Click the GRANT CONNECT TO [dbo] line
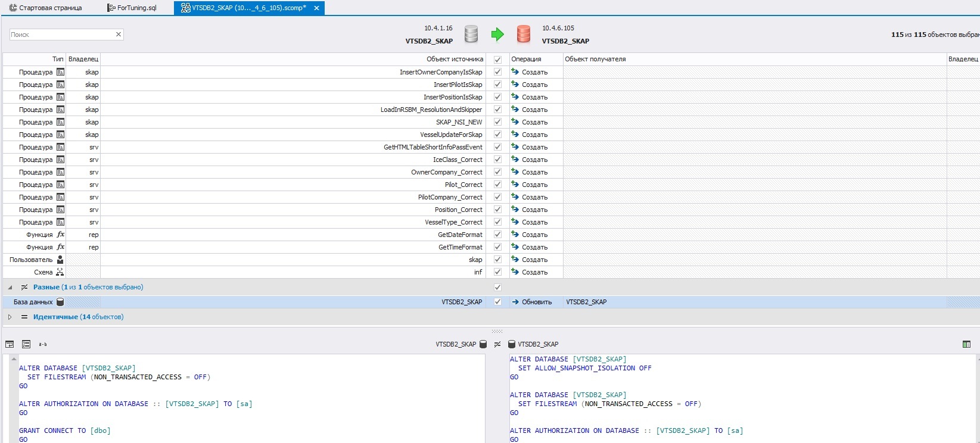Screen dimensions: 980x443 [64, 430]
